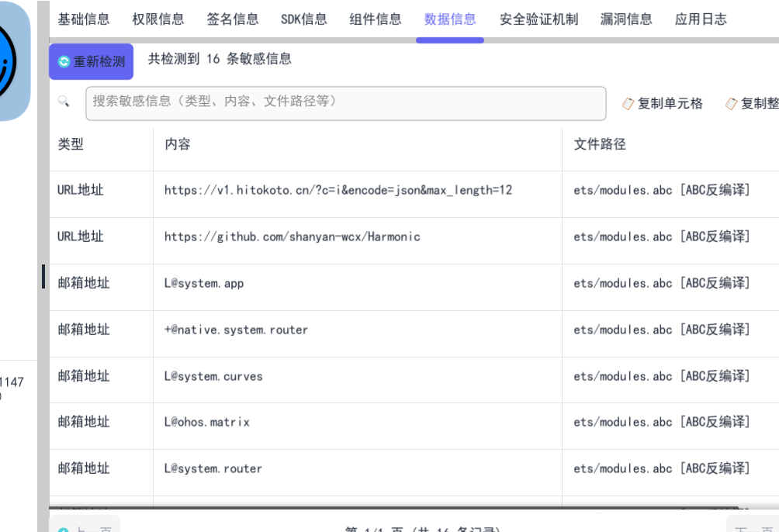The image size is (779, 532).
Task: Select the hitokoto.cn URL cell
Action: pyautogui.click(x=338, y=190)
